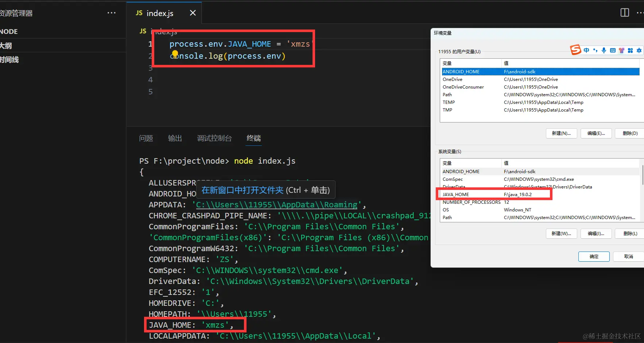Click the split editor icon
Screen dimensions: 644x343
(x=625, y=13)
